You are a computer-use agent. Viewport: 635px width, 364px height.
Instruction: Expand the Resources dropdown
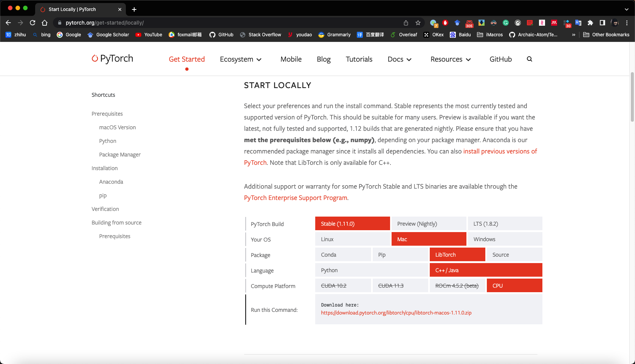(451, 59)
